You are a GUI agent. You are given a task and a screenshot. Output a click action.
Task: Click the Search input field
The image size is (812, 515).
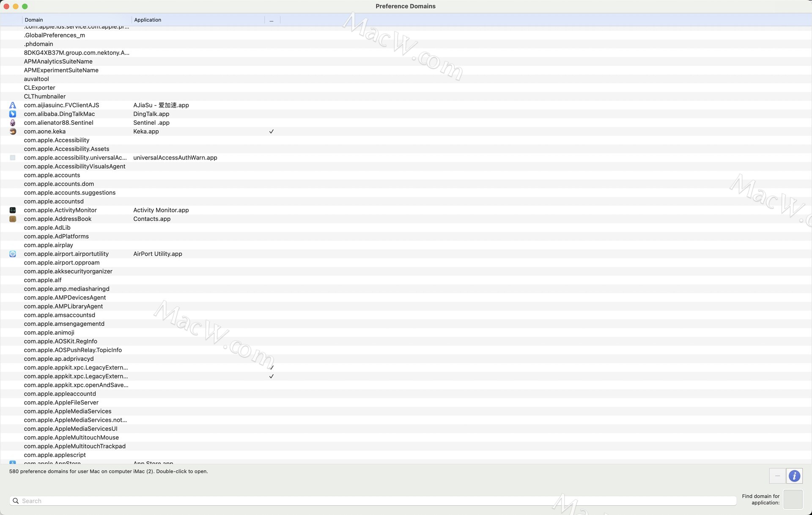click(x=373, y=501)
